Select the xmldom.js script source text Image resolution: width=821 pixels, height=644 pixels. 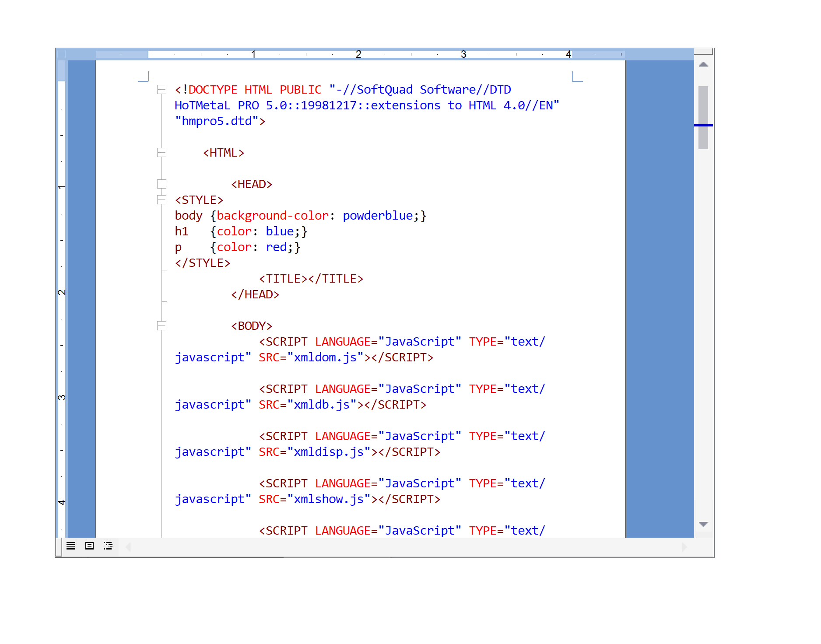click(326, 357)
